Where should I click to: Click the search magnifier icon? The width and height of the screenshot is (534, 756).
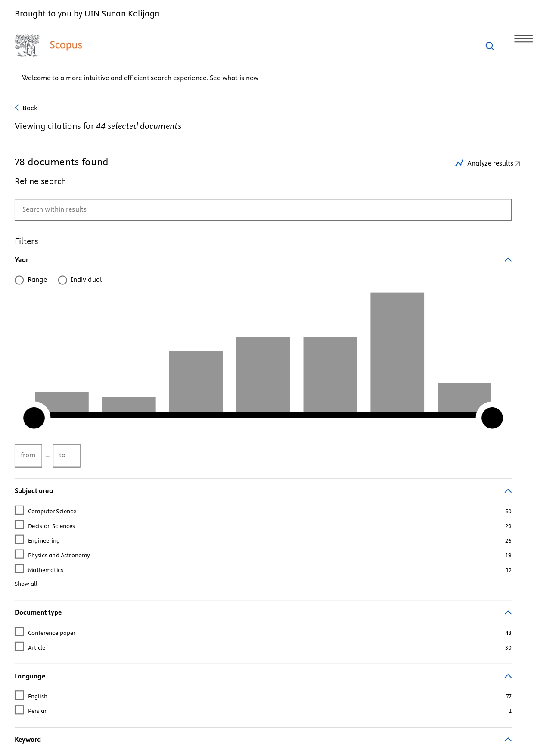click(x=490, y=46)
